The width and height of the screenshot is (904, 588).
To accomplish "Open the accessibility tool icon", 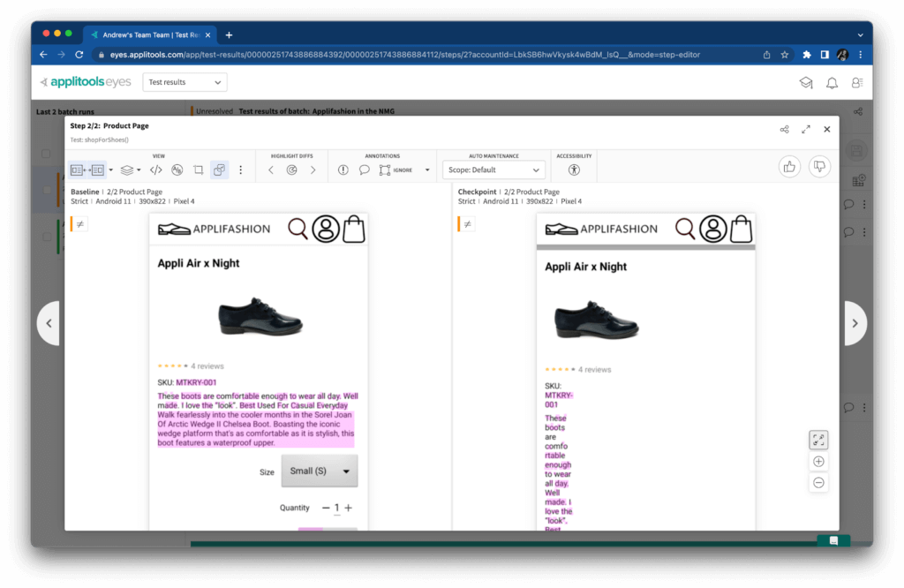I will [574, 170].
